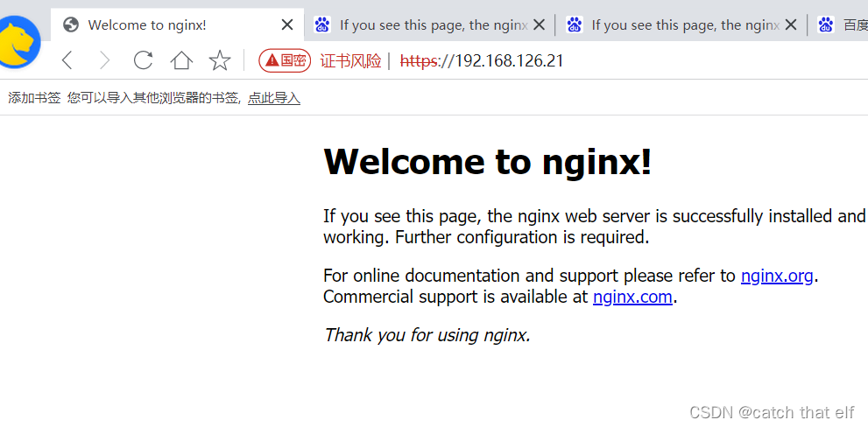The width and height of the screenshot is (868, 427).
Task: Click the text Further configuration is required
Action: (521, 237)
